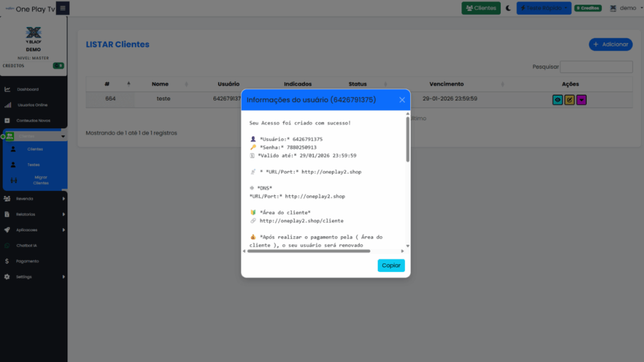Open the demo user account menu
Image resolution: width=644 pixels, height=362 pixels.
[x=626, y=8]
